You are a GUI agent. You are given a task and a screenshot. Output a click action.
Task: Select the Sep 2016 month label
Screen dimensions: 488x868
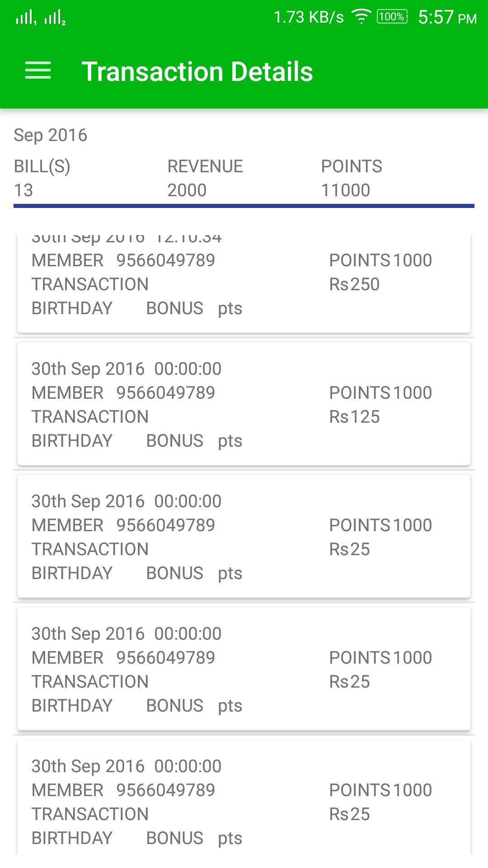pyautogui.click(x=50, y=135)
